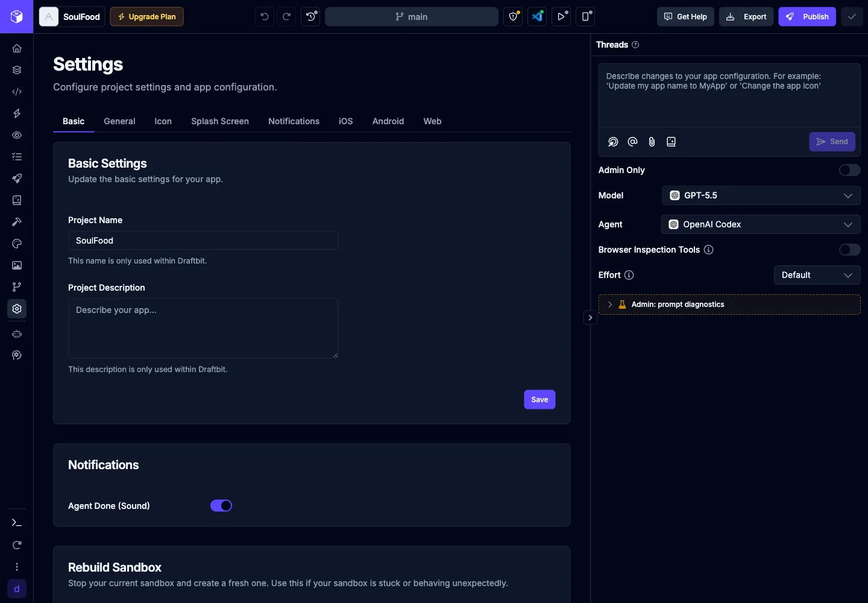Viewport: 868px width, 603px height.
Task: Switch to the Web tab
Action: (432, 121)
